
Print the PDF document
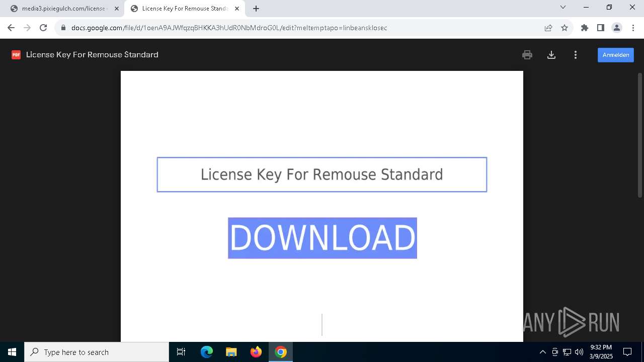(x=527, y=55)
